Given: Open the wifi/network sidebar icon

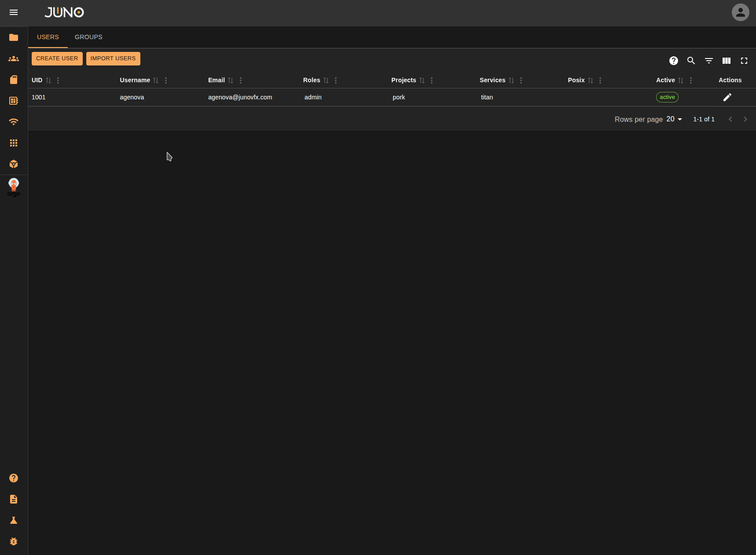Looking at the screenshot, I should (x=14, y=122).
